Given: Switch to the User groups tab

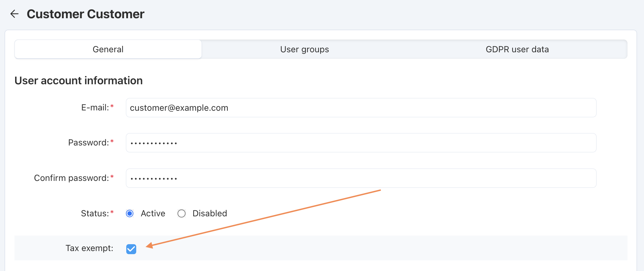Looking at the screenshot, I should [x=304, y=49].
